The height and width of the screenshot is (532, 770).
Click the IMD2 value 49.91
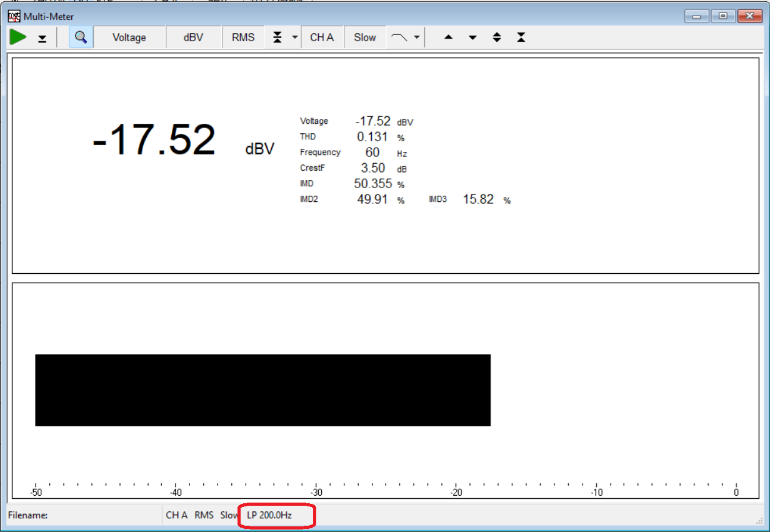click(x=372, y=199)
